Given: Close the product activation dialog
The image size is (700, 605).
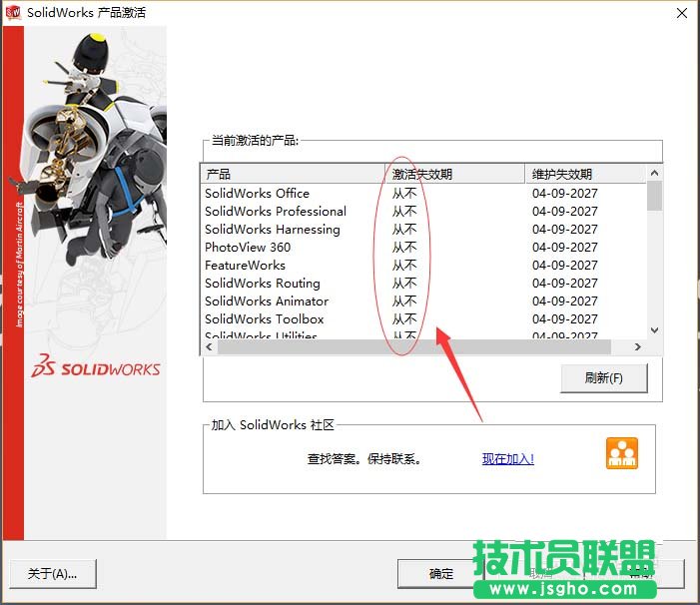Looking at the screenshot, I should (x=682, y=13).
